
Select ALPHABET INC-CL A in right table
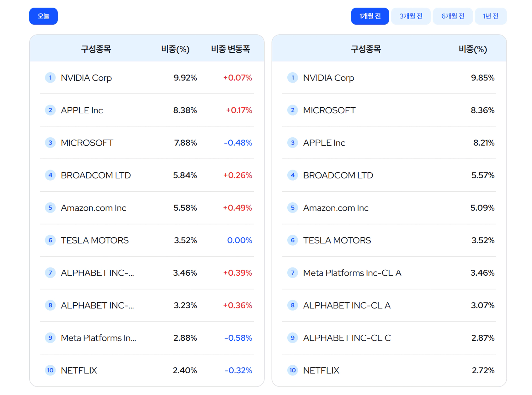pos(347,306)
